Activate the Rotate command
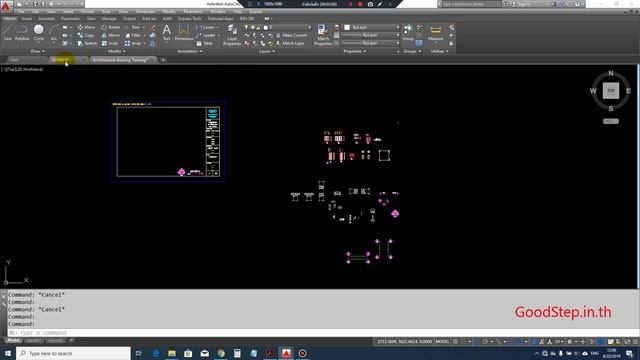The height and width of the screenshot is (360, 640). click(111, 27)
